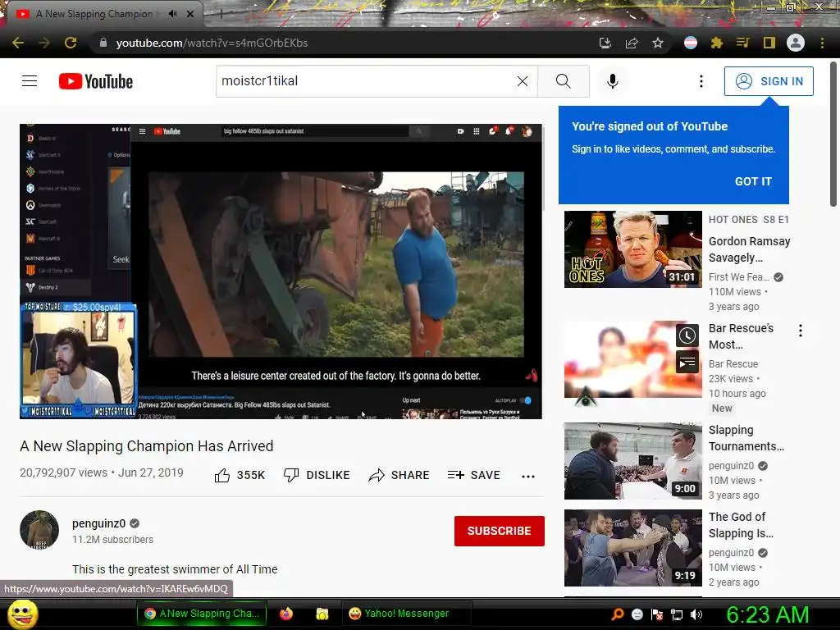This screenshot has width=840, height=630.
Task: Open the Gordon Ramsay Hot Ones thumbnail
Action: tap(632, 249)
